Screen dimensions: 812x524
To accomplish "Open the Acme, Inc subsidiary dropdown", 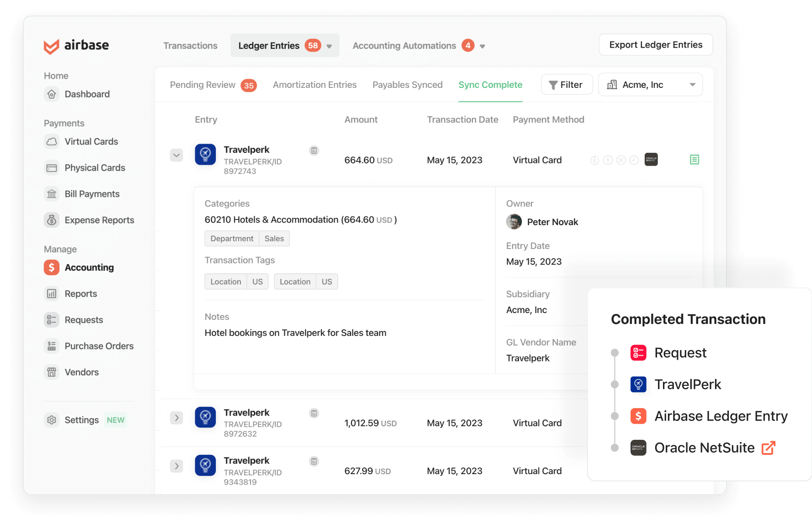I will (651, 85).
